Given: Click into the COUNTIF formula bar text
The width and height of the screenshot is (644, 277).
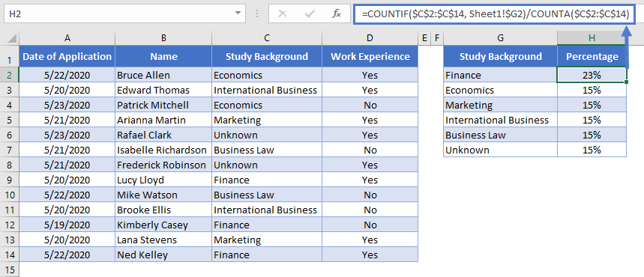Looking at the screenshot, I should tap(495, 14).
